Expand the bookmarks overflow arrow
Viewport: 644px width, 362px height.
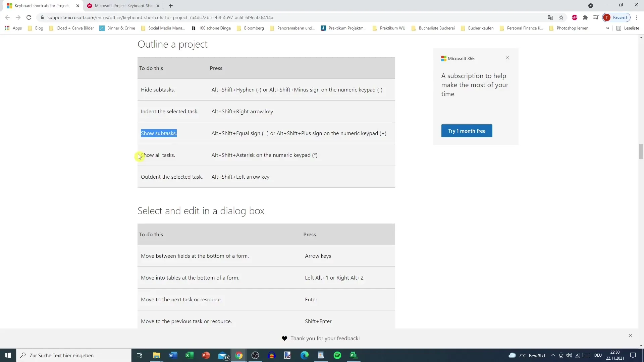coord(608,28)
